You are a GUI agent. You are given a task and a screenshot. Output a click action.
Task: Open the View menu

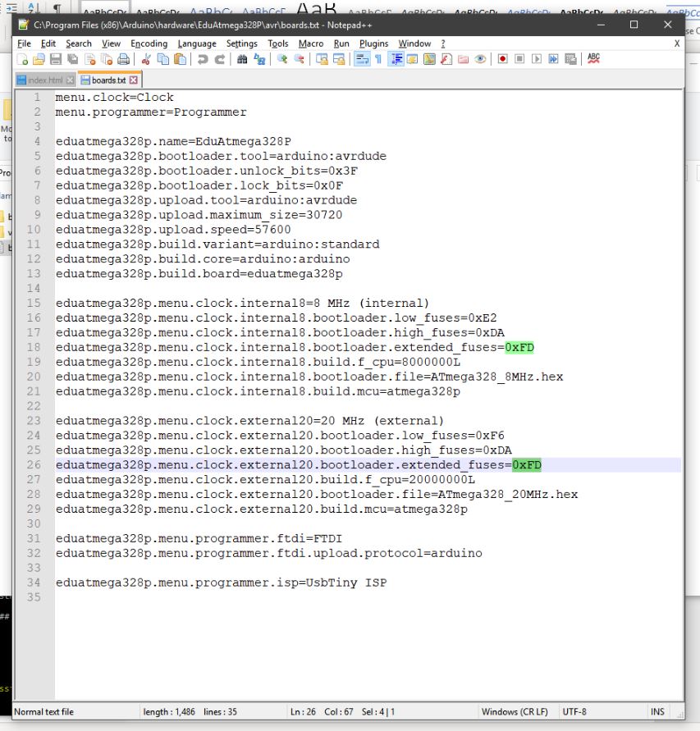111,43
